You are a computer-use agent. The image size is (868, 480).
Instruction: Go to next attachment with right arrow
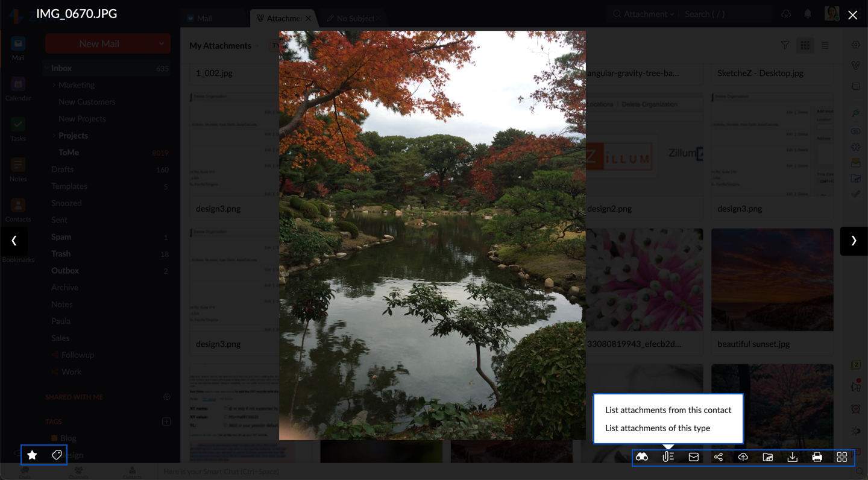(854, 241)
